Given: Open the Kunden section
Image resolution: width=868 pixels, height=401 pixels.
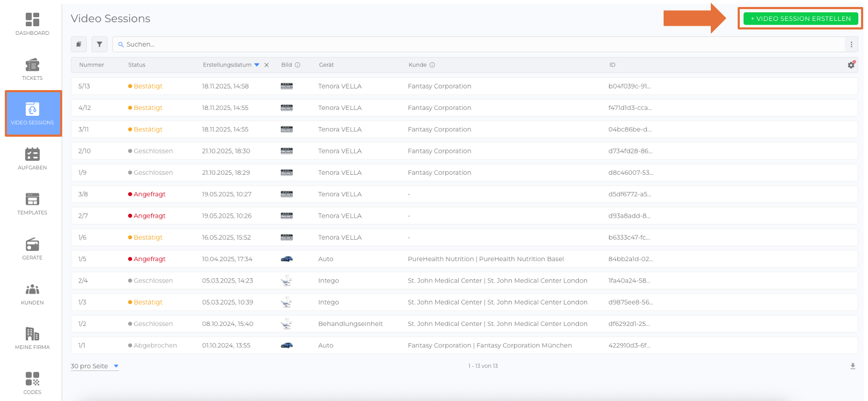Looking at the screenshot, I should click(32, 294).
